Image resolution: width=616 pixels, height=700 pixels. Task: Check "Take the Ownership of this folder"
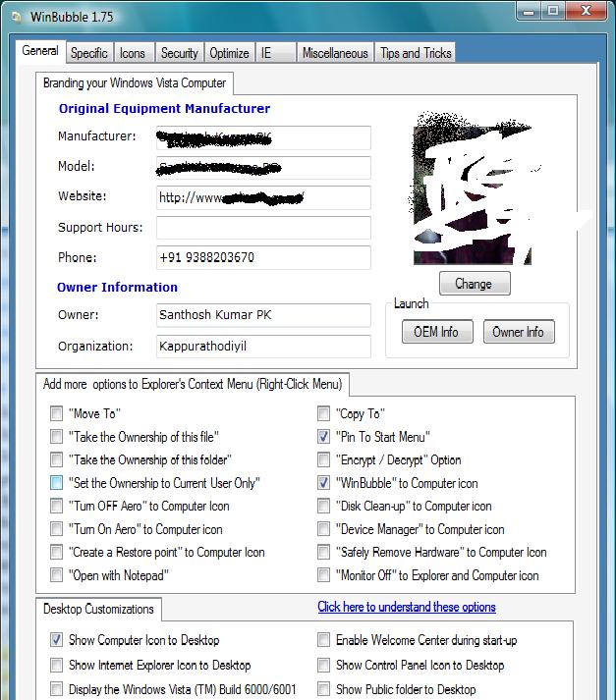[56, 459]
